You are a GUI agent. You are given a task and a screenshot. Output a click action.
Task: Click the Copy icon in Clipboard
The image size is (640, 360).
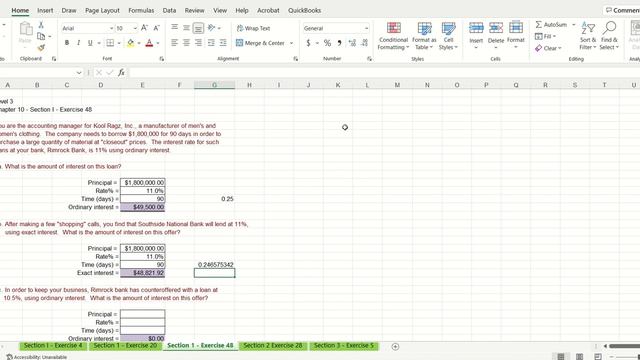tap(41, 36)
